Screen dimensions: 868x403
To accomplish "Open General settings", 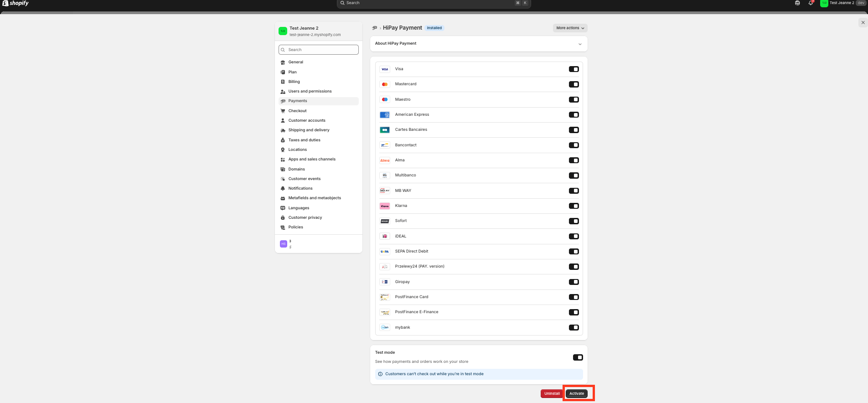I will (319, 62).
